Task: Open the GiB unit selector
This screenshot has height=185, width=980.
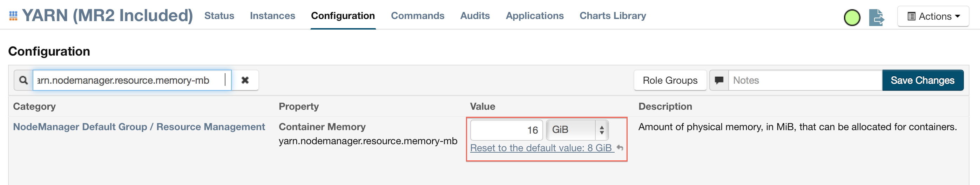Action: (x=577, y=130)
